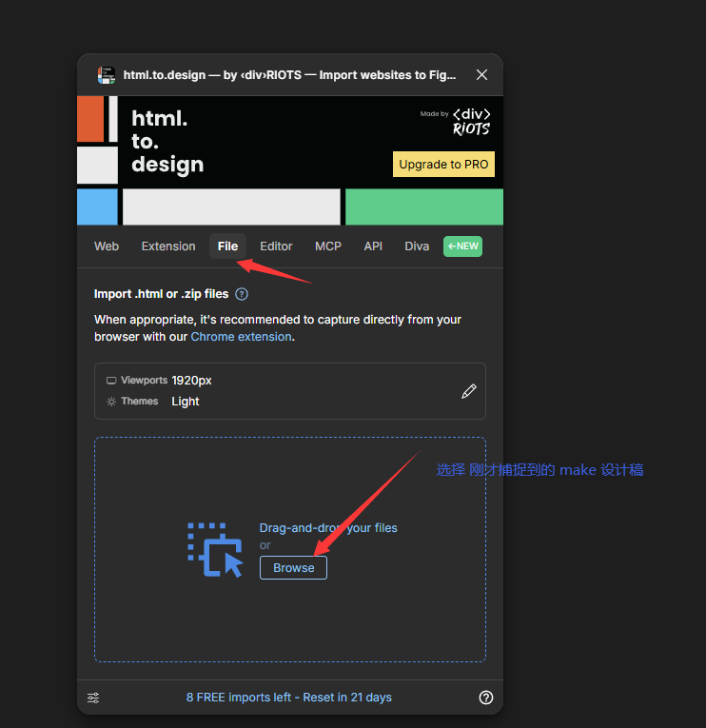
Task: Open the MCP tab
Action: click(328, 246)
